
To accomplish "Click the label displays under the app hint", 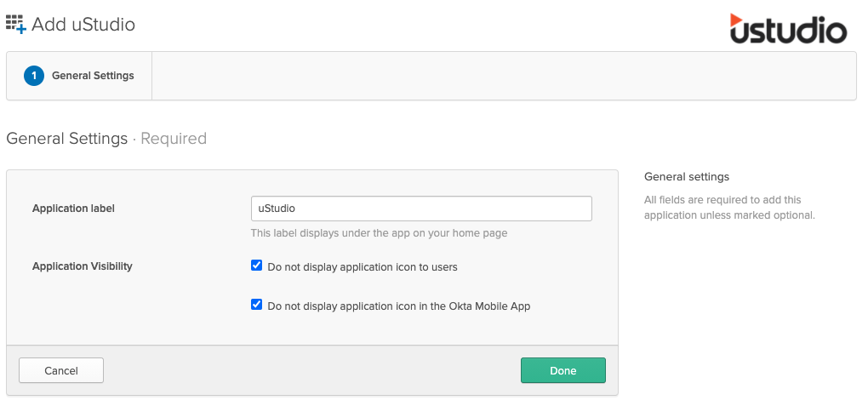I will [380, 233].
